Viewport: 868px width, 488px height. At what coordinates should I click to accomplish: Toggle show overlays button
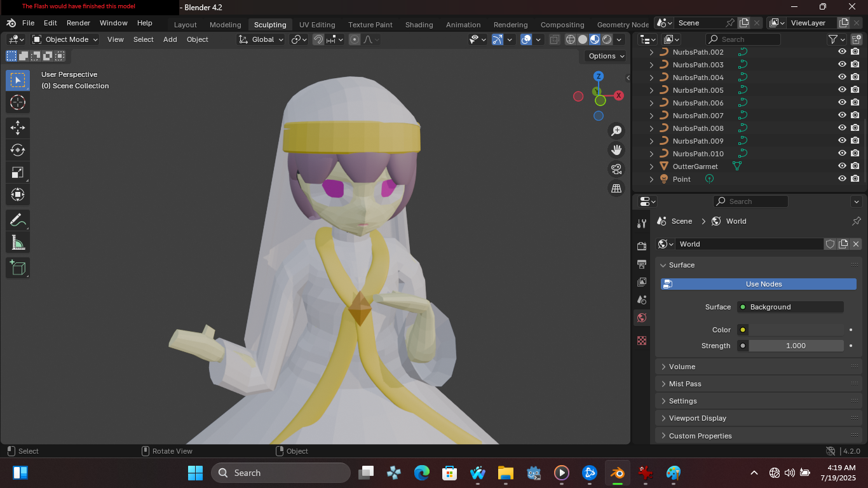coord(526,39)
